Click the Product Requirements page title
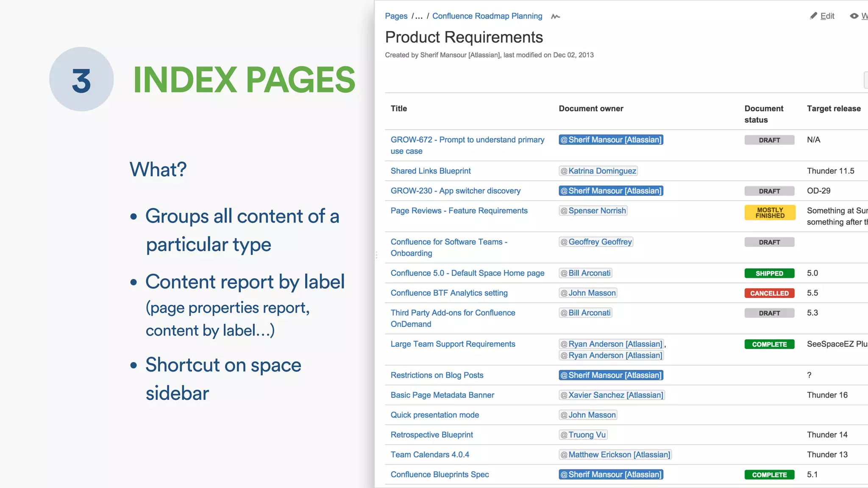Viewport: 868px width, 488px height. click(x=464, y=37)
